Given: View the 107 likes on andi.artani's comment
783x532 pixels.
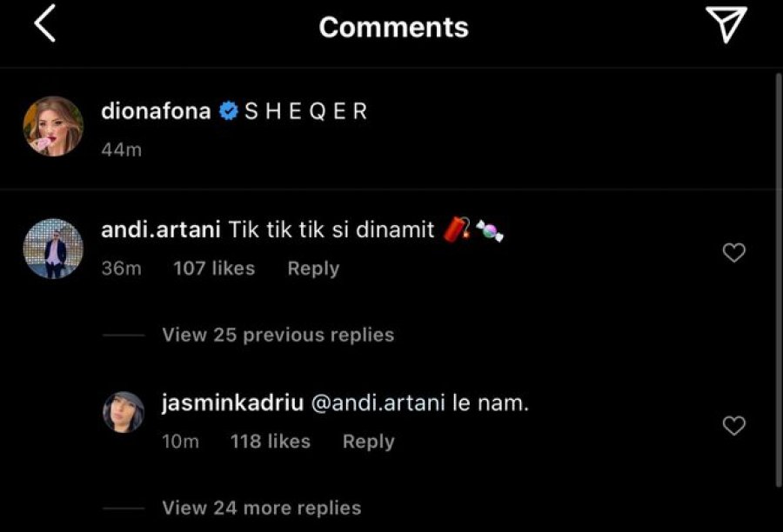Looking at the screenshot, I should 214,269.
